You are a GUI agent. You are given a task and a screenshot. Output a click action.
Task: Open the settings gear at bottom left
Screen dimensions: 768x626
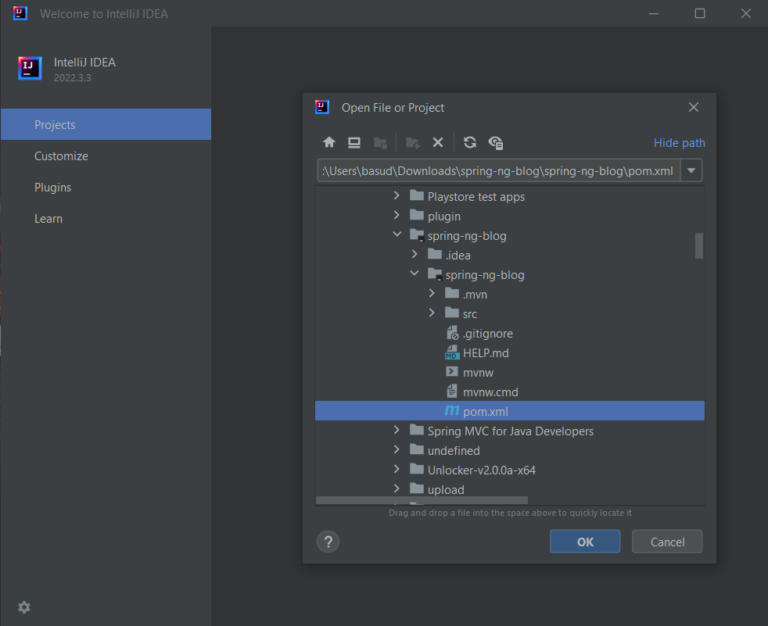pyautogui.click(x=24, y=607)
